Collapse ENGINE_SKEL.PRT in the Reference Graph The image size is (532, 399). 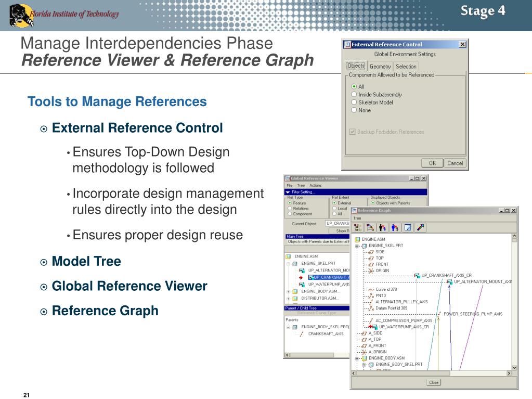pos(357,246)
